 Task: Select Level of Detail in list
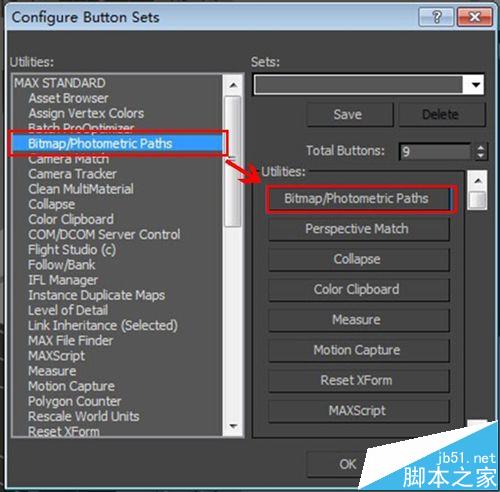click(68, 311)
